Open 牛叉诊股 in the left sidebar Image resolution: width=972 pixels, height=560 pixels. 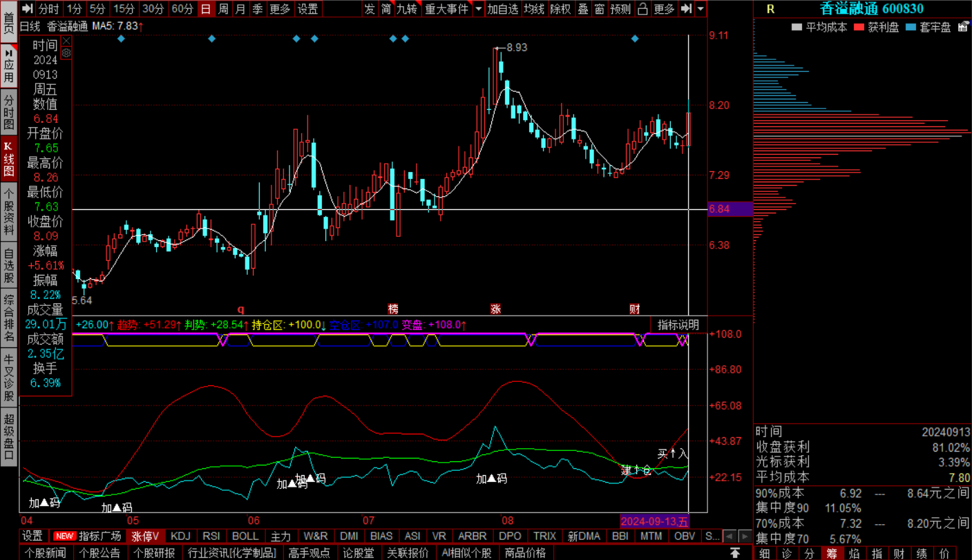click(9, 378)
